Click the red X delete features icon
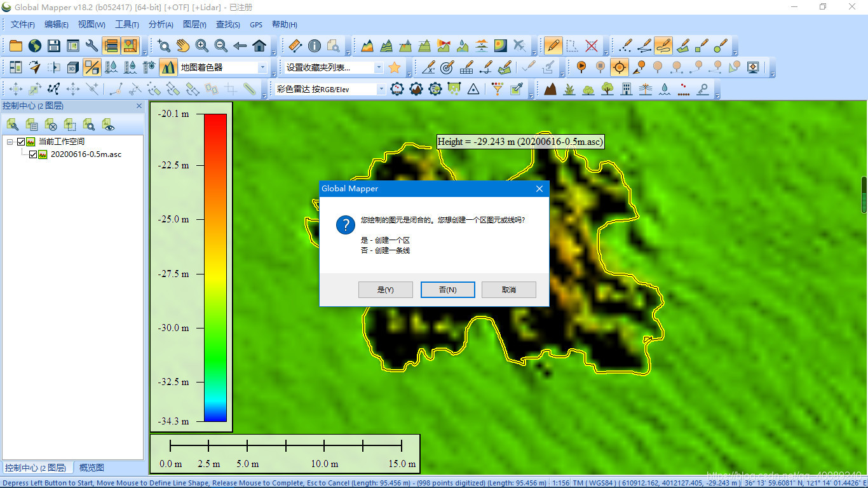The width and height of the screenshot is (868, 488). (592, 46)
